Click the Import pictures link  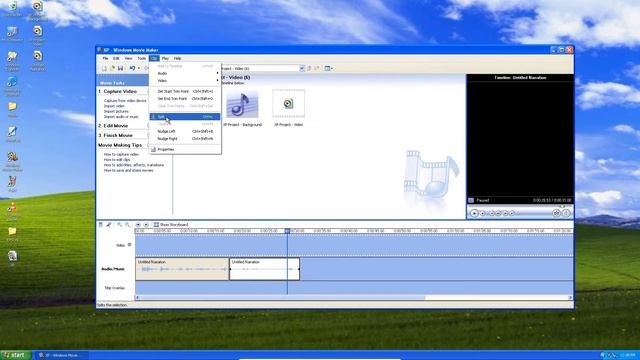116,111
